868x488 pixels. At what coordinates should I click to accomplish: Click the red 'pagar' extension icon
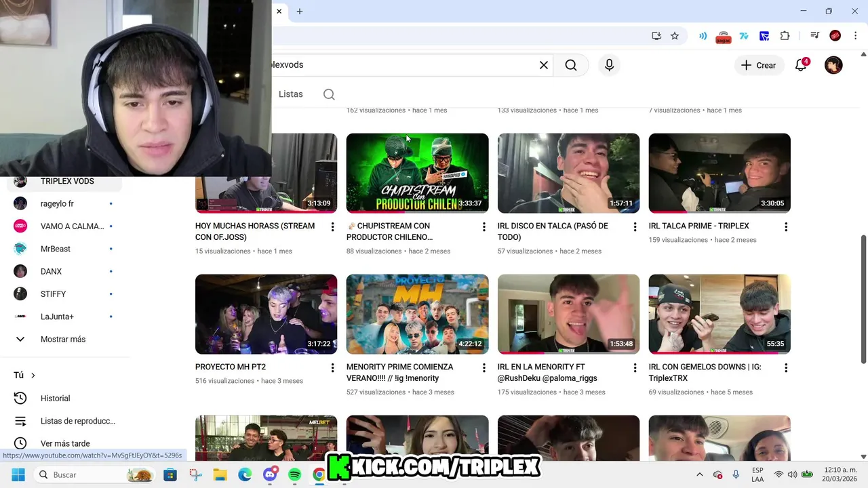[x=723, y=37]
